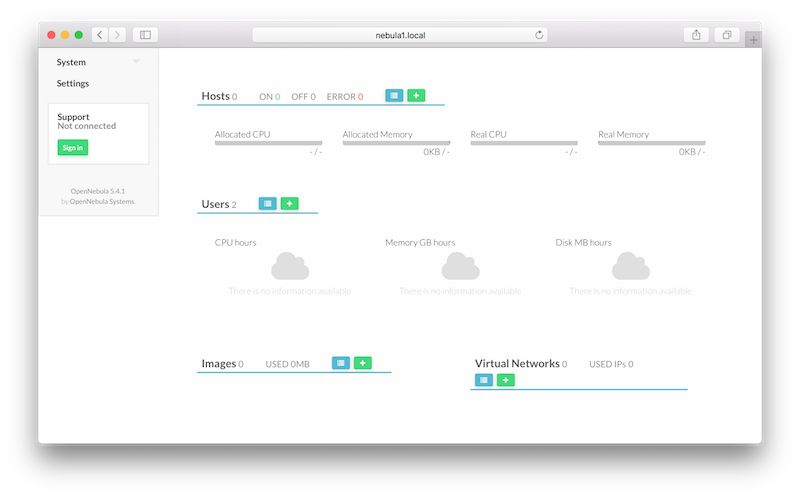The image size is (800, 498).
Task: Open the Users list view icon
Action: (x=268, y=203)
